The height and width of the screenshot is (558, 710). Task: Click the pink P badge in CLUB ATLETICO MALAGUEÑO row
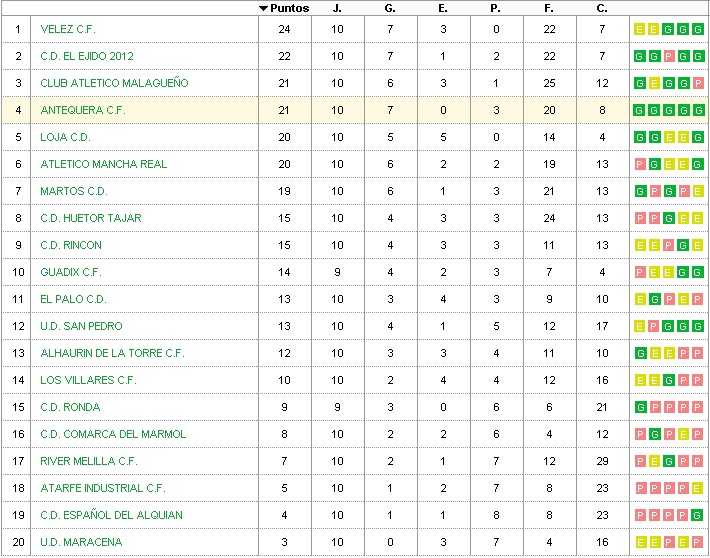(x=696, y=83)
